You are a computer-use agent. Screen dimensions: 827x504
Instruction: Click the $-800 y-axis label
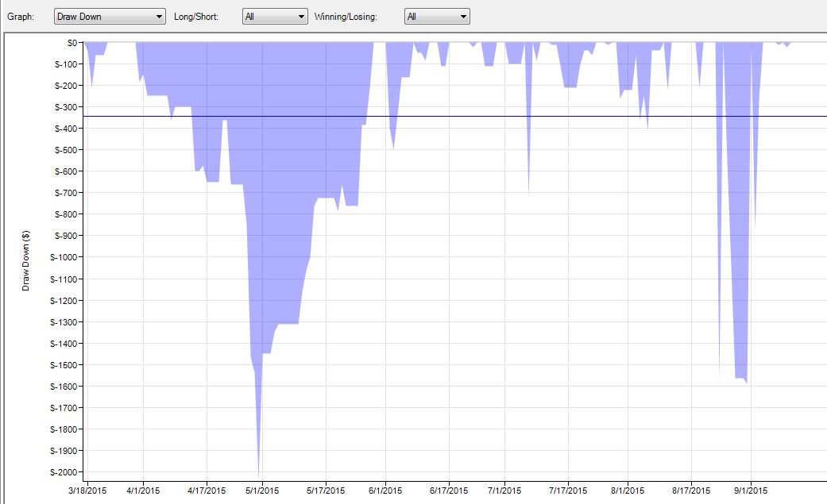click(x=66, y=214)
